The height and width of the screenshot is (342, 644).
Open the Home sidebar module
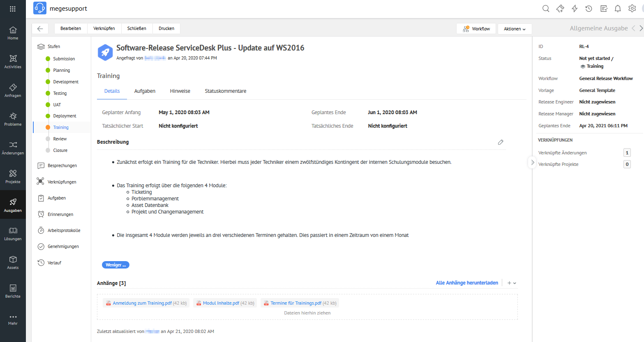tap(13, 33)
